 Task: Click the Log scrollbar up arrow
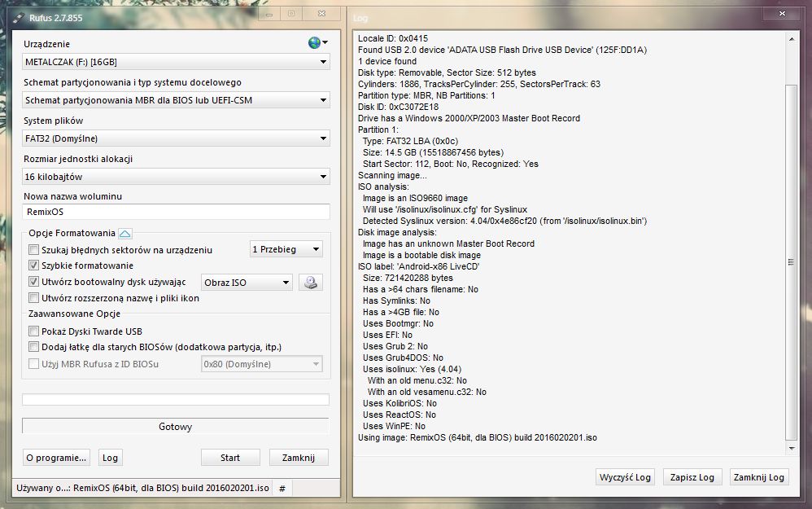click(x=792, y=39)
